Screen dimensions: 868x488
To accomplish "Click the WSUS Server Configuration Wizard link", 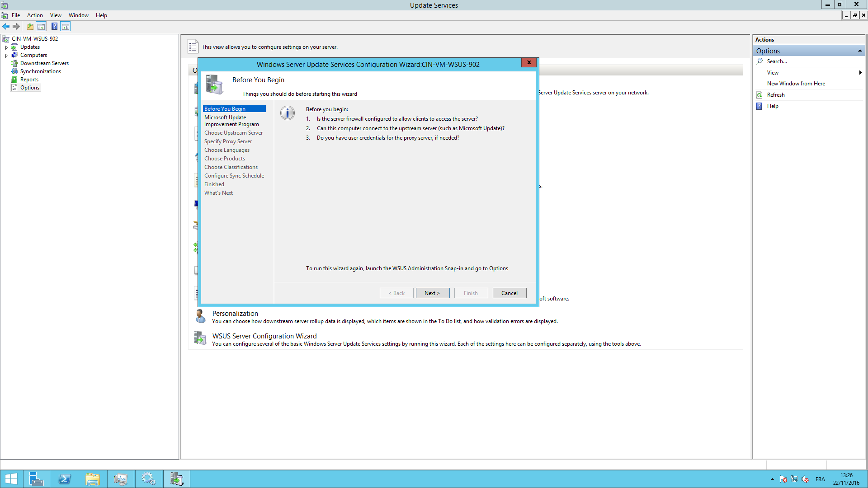I will click(264, 336).
